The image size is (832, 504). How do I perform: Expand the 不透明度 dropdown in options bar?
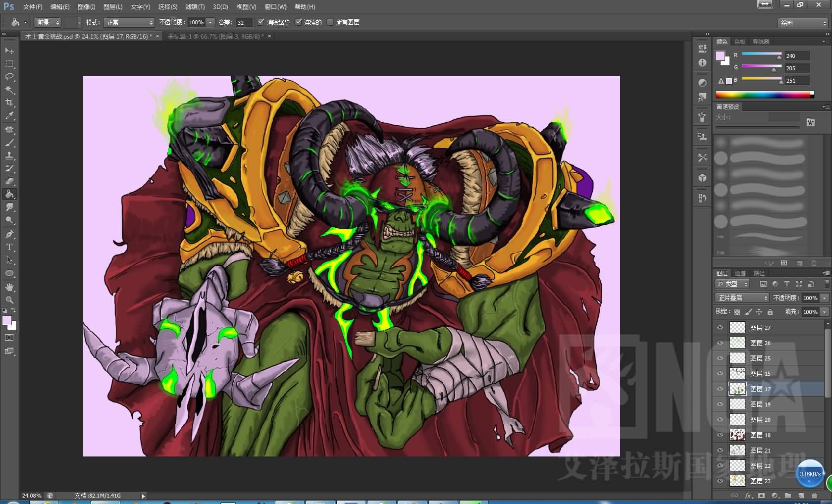pyautogui.click(x=210, y=22)
